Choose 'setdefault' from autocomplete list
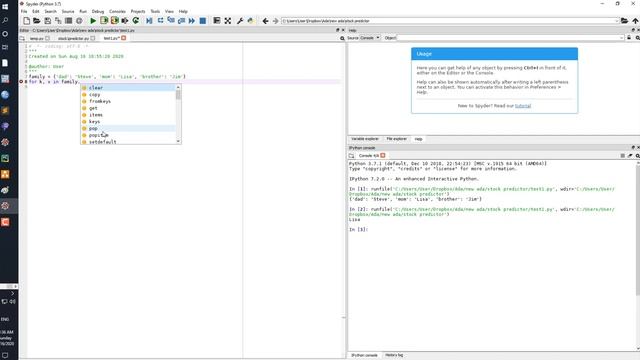This screenshot has width=640, height=360. pyautogui.click(x=128, y=142)
